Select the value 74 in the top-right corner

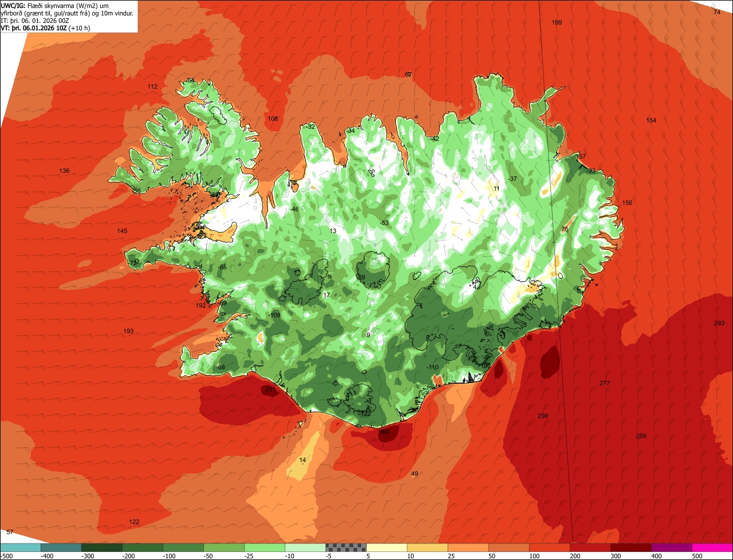point(717,12)
